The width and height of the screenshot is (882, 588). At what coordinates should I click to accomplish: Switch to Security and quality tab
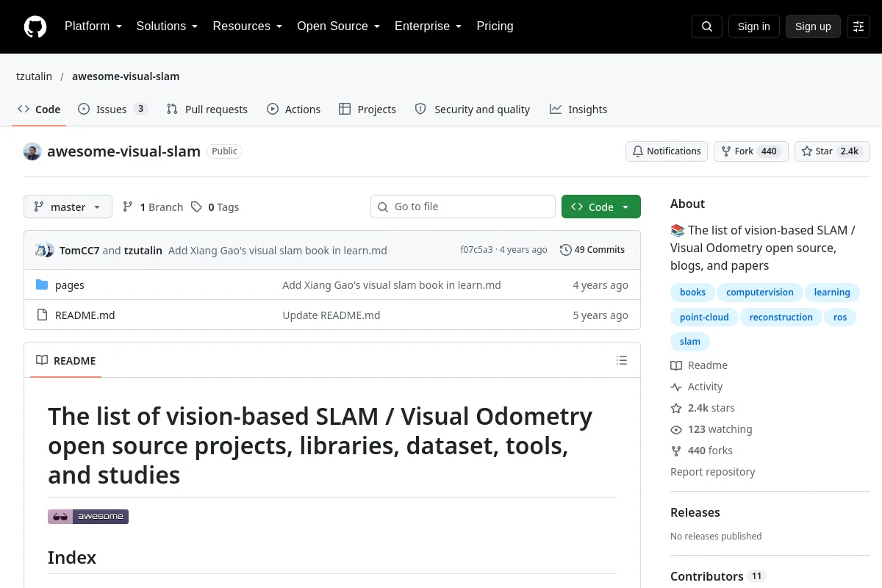pos(473,110)
